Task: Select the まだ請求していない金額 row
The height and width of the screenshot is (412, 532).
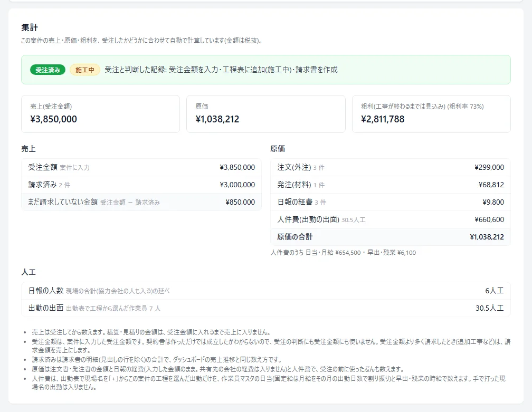Action: (x=141, y=202)
